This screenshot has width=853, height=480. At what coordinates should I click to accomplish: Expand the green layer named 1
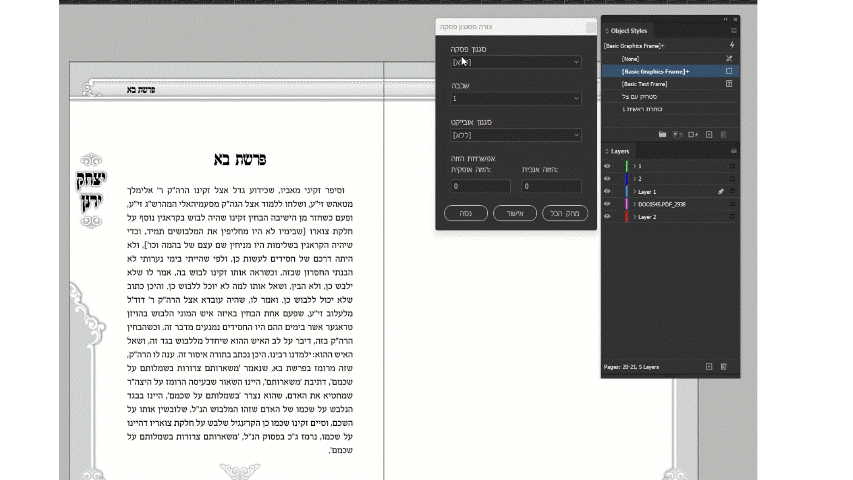tap(634, 166)
